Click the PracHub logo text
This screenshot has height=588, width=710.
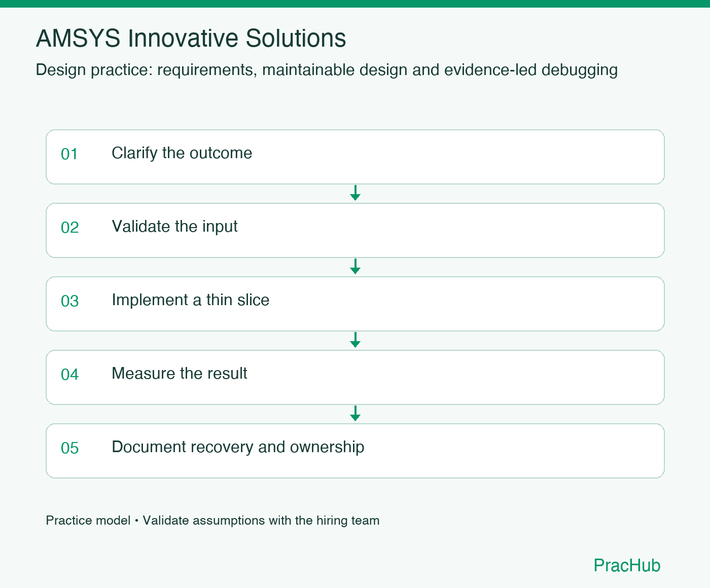coord(627,565)
